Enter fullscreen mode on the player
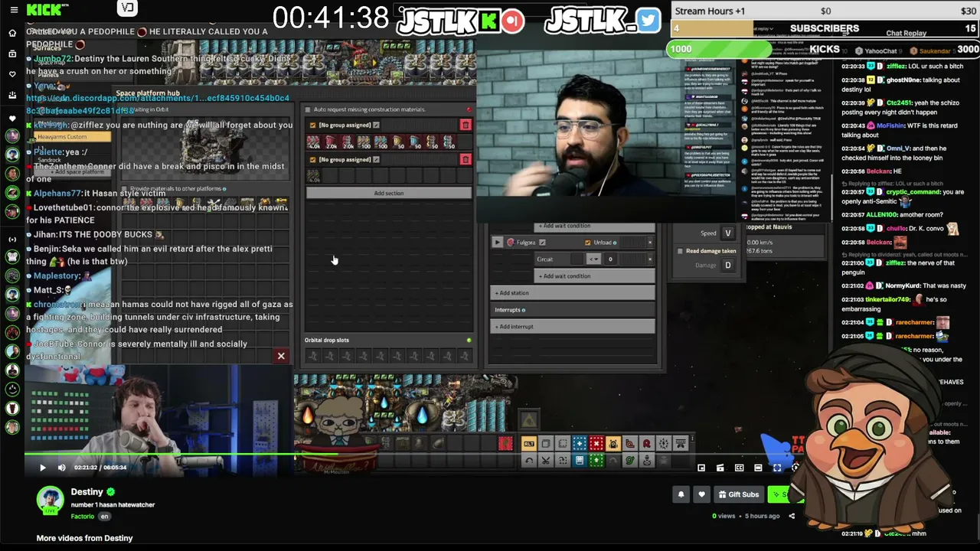 (x=777, y=468)
